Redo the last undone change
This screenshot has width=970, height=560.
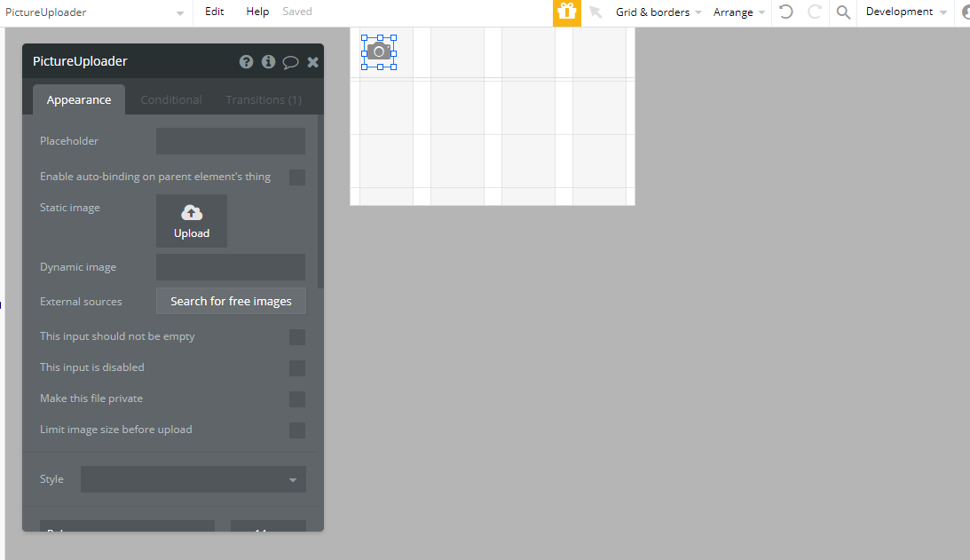815,12
